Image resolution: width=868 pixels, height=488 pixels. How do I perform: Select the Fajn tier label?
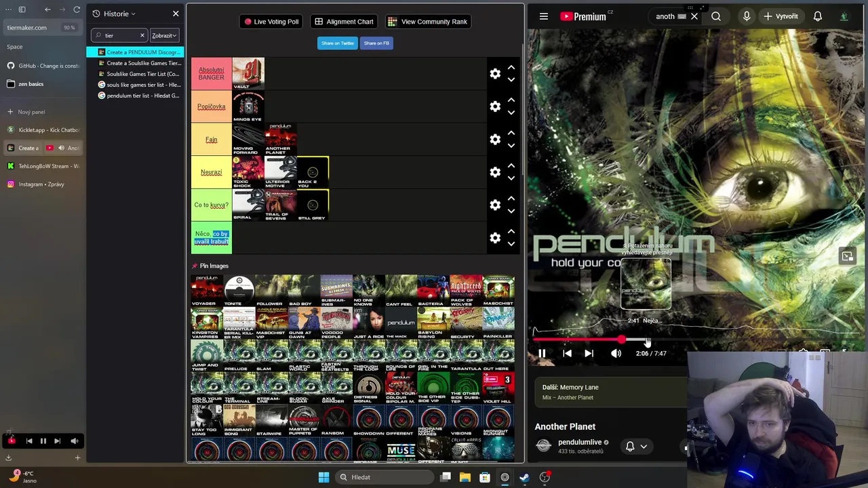(x=211, y=140)
